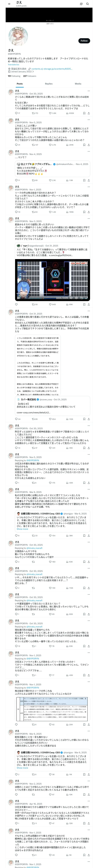Viewport: 98px width, 868px height.
Task: Follow the さえ account
Action: pyautogui.click(x=84, y=41)
